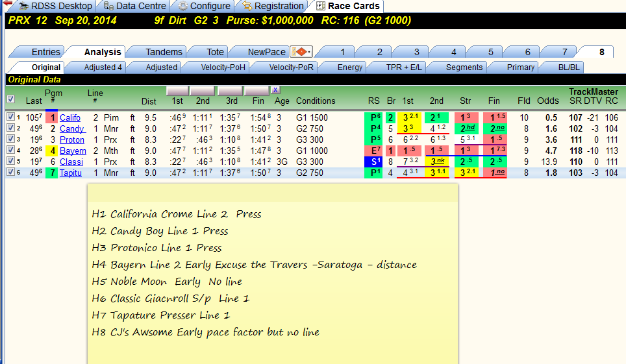The width and height of the screenshot is (626, 364).
Task: Click the blank button above 1st column
Action: click(x=177, y=91)
